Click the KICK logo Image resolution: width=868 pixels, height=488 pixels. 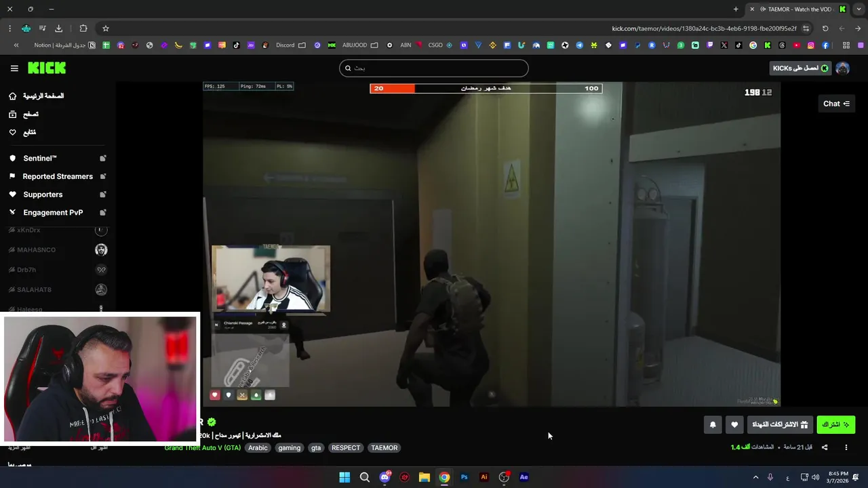pyautogui.click(x=47, y=68)
